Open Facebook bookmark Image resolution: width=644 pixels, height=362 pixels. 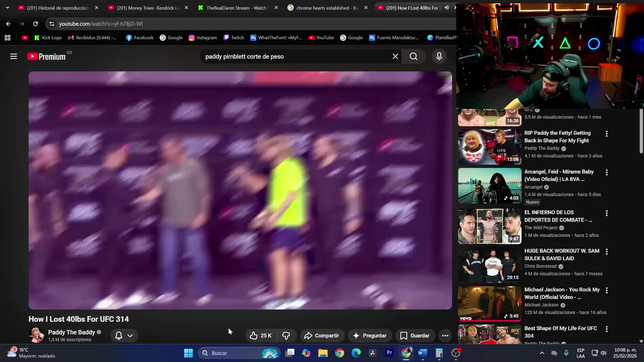(140, 38)
